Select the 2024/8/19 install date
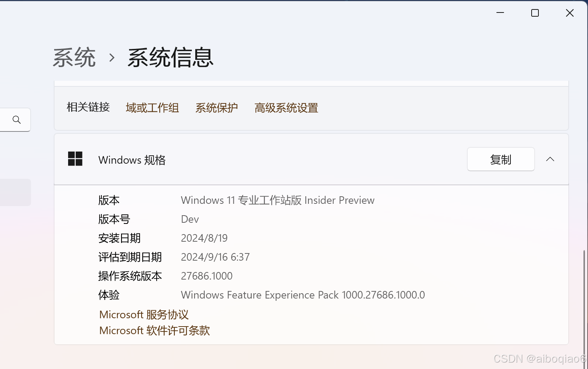Viewport: 588px width, 369px height. [204, 238]
